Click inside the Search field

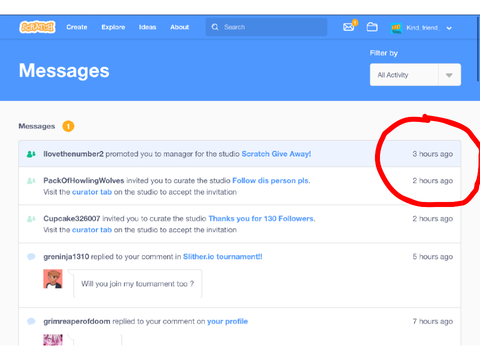click(x=266, y=27)
